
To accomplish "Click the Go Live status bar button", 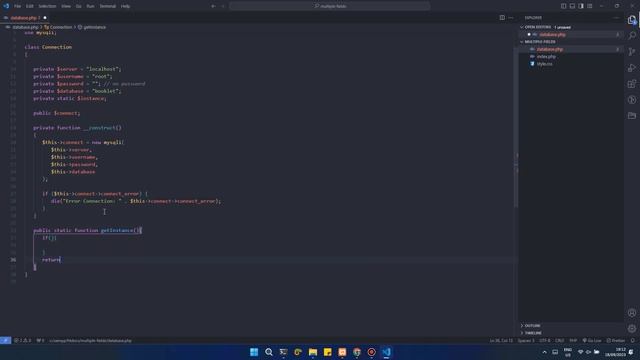I will point(591,340).
